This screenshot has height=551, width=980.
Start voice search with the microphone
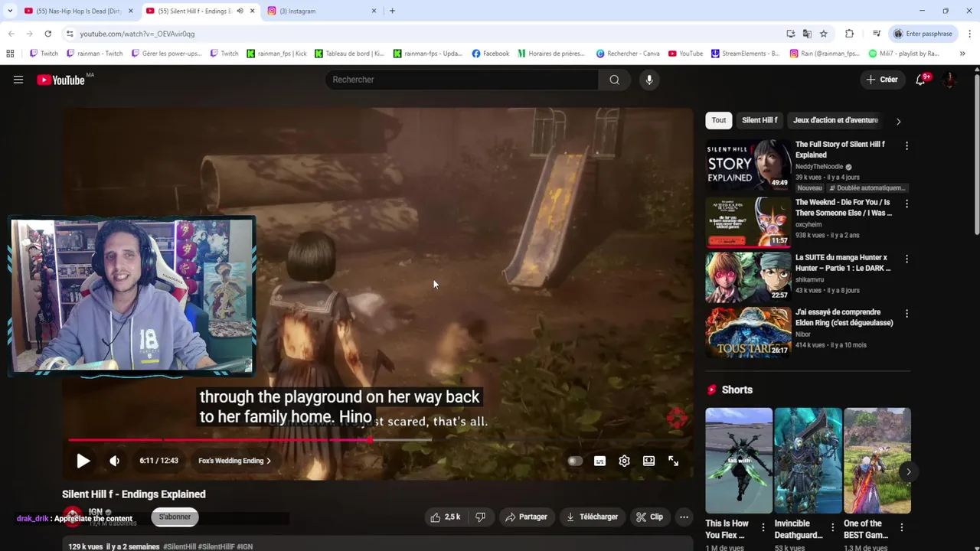click(x=649, y=80)
